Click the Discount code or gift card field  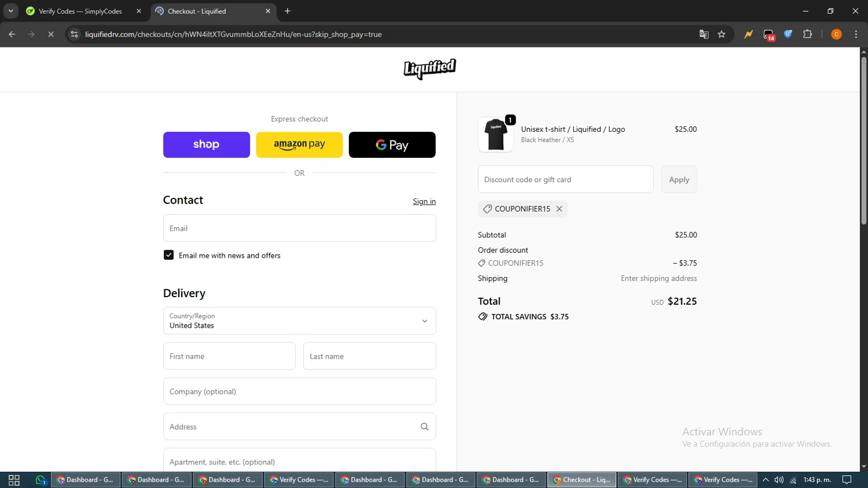coord(565,179)
